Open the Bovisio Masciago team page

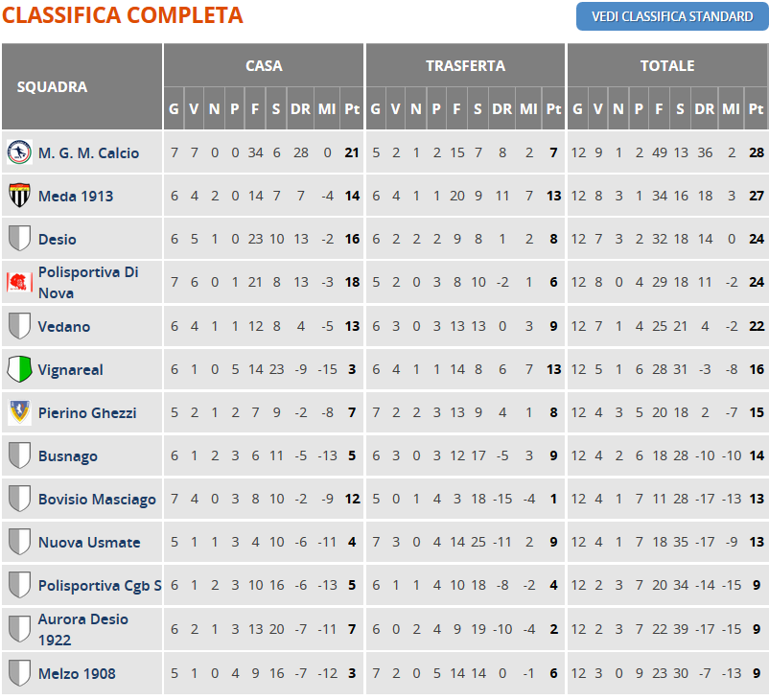click(x=97, y=499)
